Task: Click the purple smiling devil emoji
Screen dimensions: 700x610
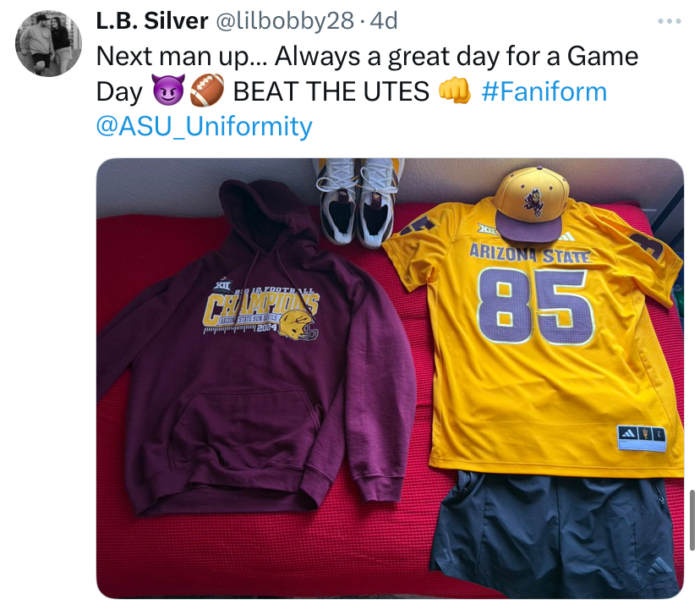Action: 168,91
